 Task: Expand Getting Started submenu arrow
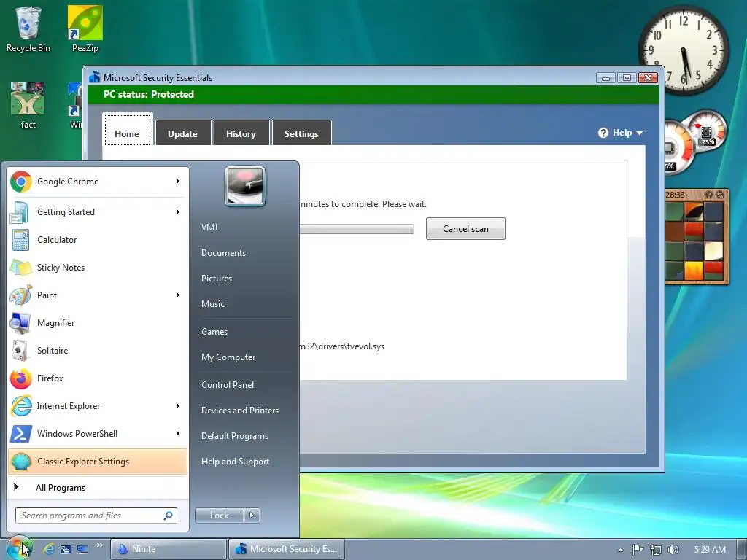[x=178, y=212]
